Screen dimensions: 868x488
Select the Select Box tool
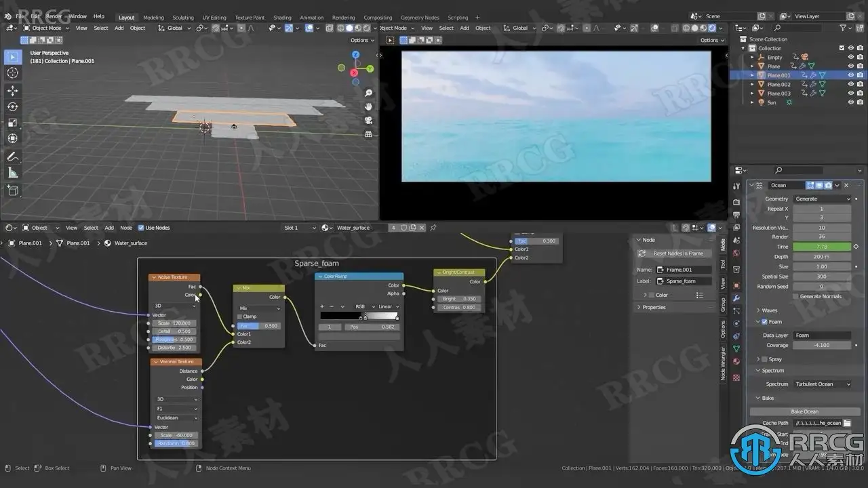[x=12, y=57]
